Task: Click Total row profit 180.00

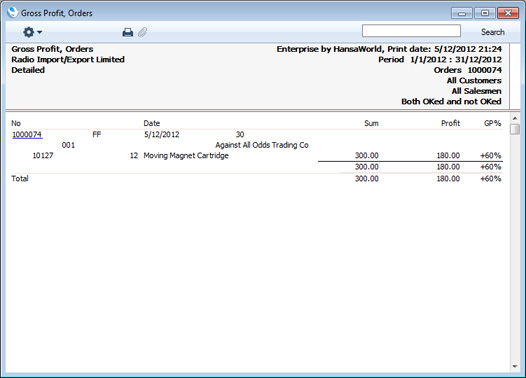Action: pyautogui.click(x=448, y=178)
